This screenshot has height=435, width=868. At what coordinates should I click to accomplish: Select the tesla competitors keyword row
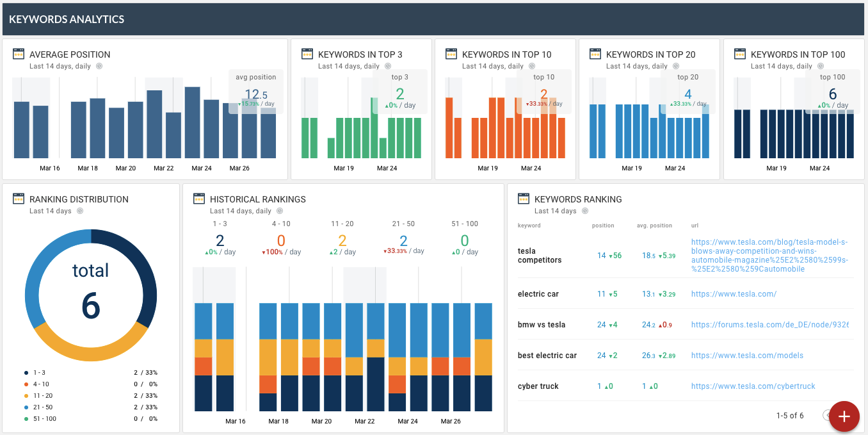[686, 256]
